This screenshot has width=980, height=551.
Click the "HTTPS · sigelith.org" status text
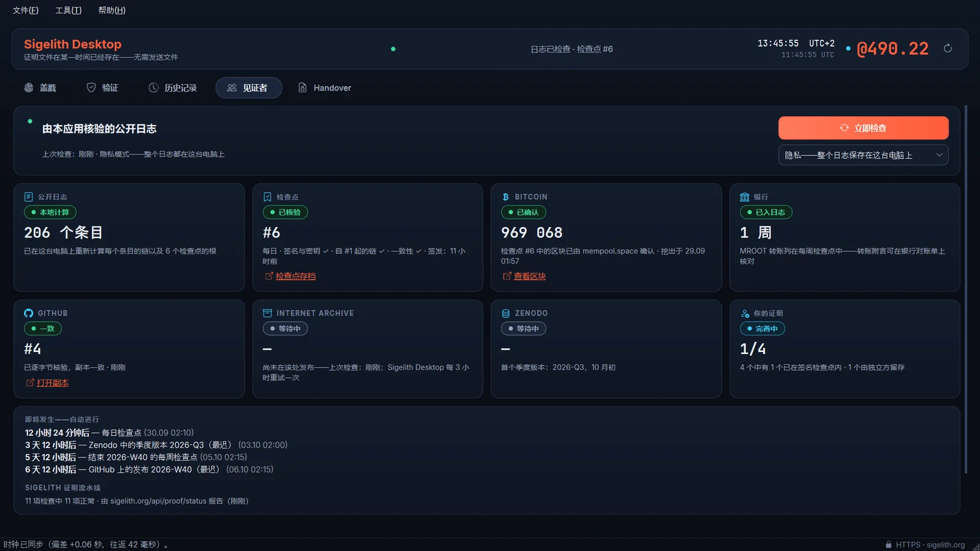pos(930,545)
